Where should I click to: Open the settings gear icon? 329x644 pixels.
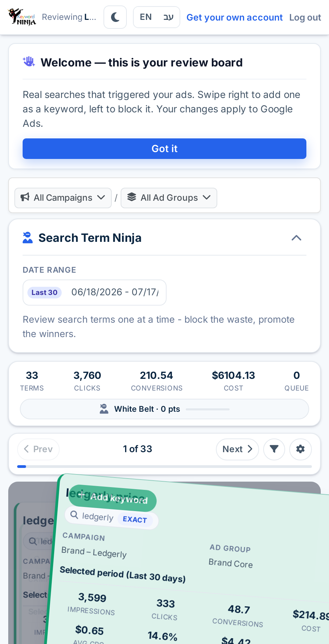pos(301,449)
